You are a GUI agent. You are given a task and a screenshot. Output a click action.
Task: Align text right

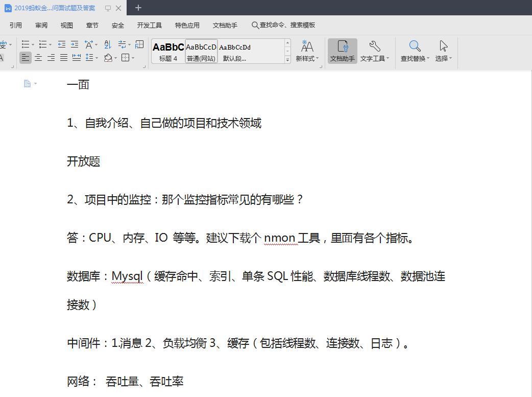tap(51, 58)
